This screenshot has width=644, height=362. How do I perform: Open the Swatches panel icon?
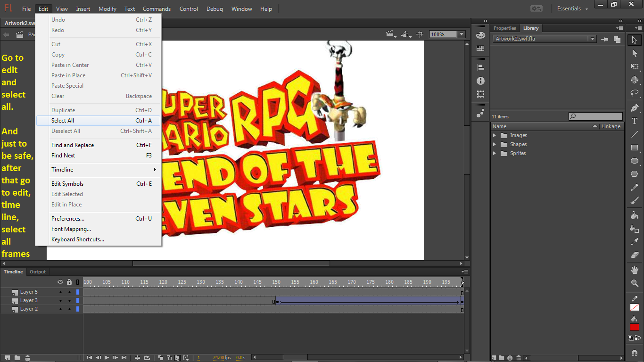[x=480, y=49]
